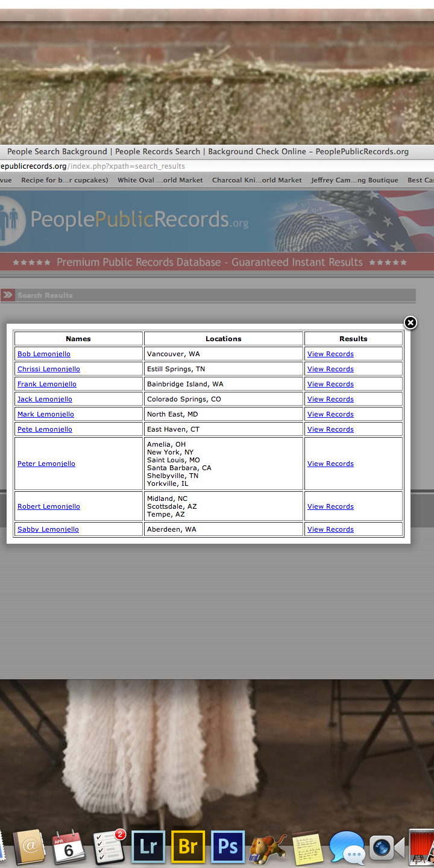Open Mark Lemonjello name link
Viewport: 434px width, 868px height.
[x=46, y=414]
